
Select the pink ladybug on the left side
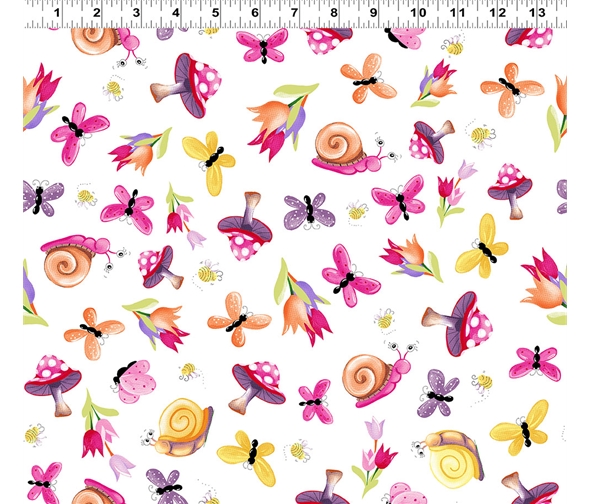[134, 381]
